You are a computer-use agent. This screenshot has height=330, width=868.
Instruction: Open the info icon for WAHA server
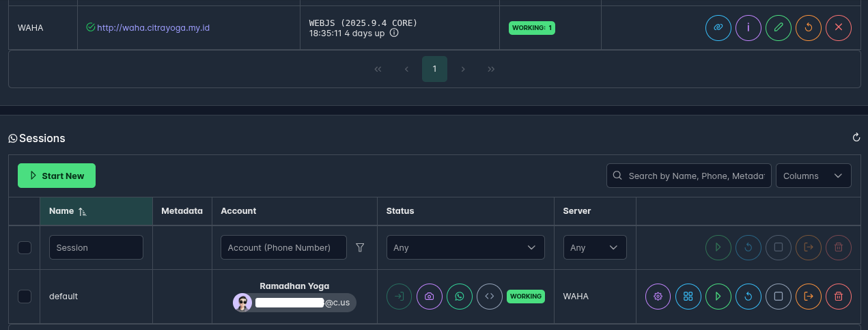point(748,28)
